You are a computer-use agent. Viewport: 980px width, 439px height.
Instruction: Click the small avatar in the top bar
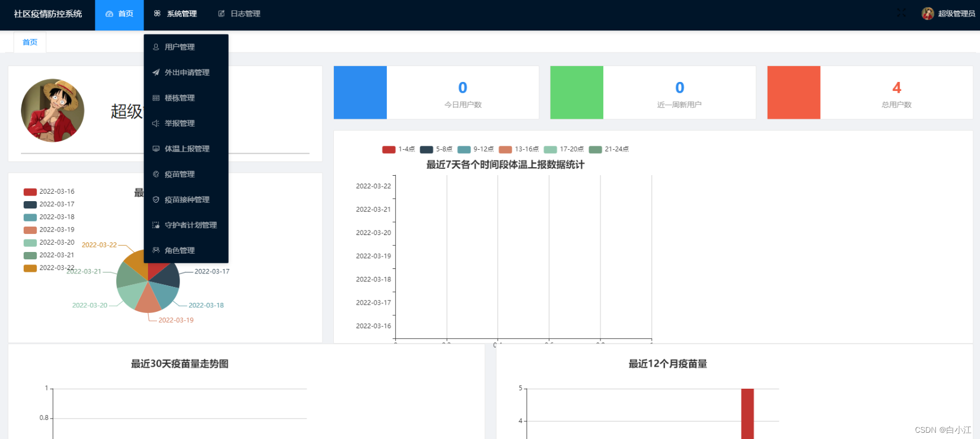coord(927,14)
